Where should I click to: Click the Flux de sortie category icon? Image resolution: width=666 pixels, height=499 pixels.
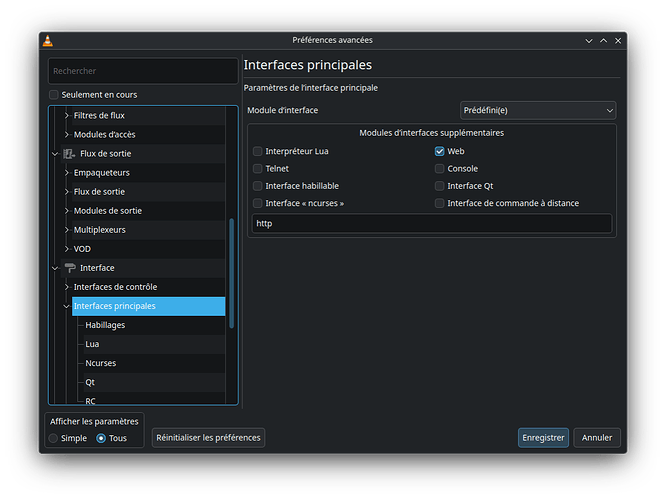69,154
